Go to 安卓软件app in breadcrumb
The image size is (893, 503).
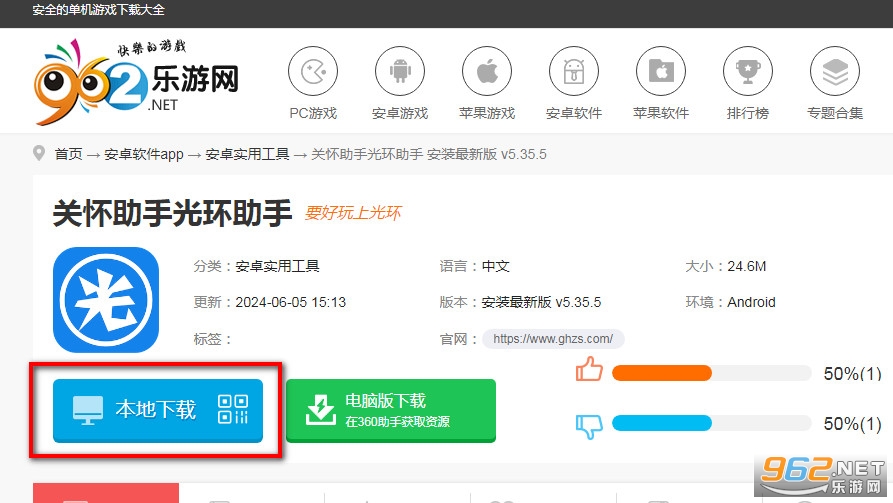[x=144, y=154]
